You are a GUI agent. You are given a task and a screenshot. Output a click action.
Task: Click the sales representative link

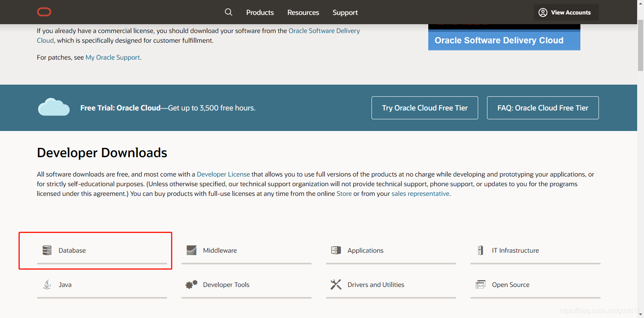click(x=420, y=193)
